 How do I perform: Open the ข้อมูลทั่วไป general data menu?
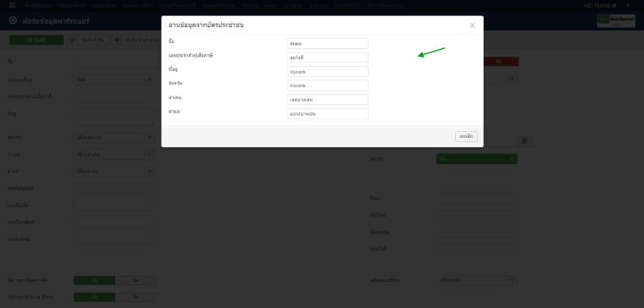pos(347,5)
